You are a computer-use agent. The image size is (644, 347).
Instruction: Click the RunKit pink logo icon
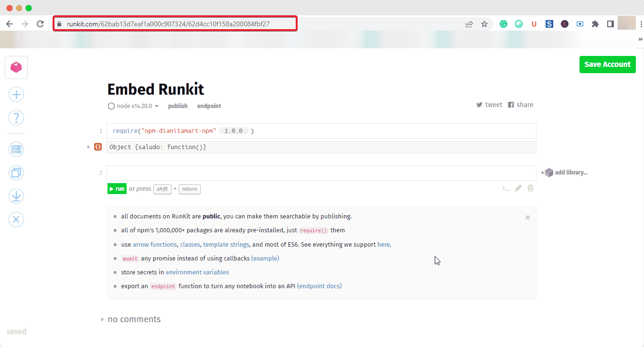tap(16, 67)
